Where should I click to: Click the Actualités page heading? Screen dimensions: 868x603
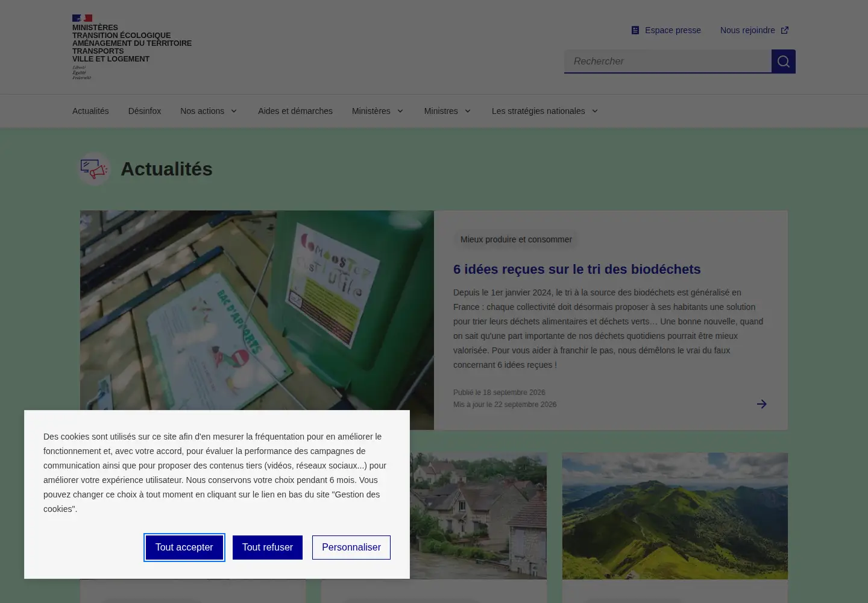[166, 169]
